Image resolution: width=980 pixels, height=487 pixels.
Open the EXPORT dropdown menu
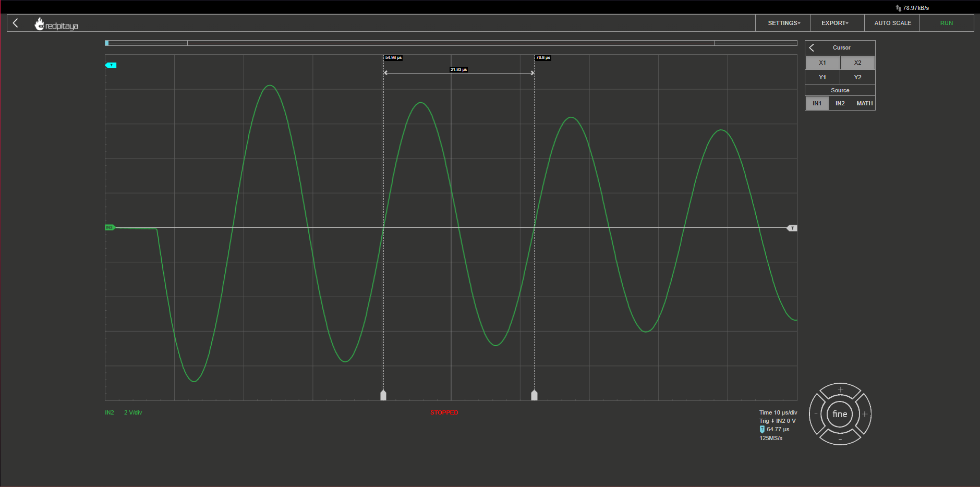click(834, 23)
